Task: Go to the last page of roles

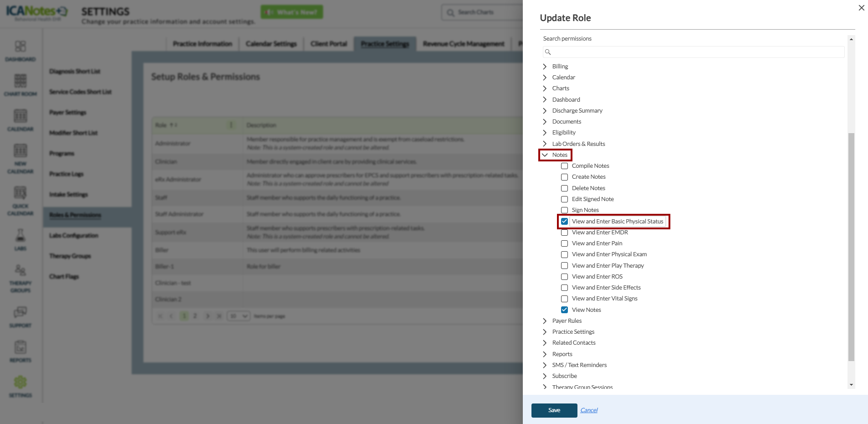Action: coord(219,316)
